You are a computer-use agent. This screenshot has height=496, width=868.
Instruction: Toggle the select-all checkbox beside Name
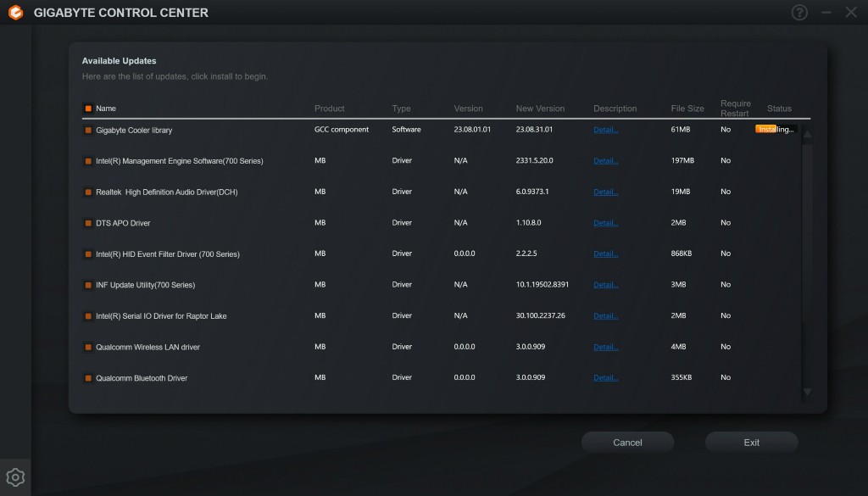click(x=88, y=109)
